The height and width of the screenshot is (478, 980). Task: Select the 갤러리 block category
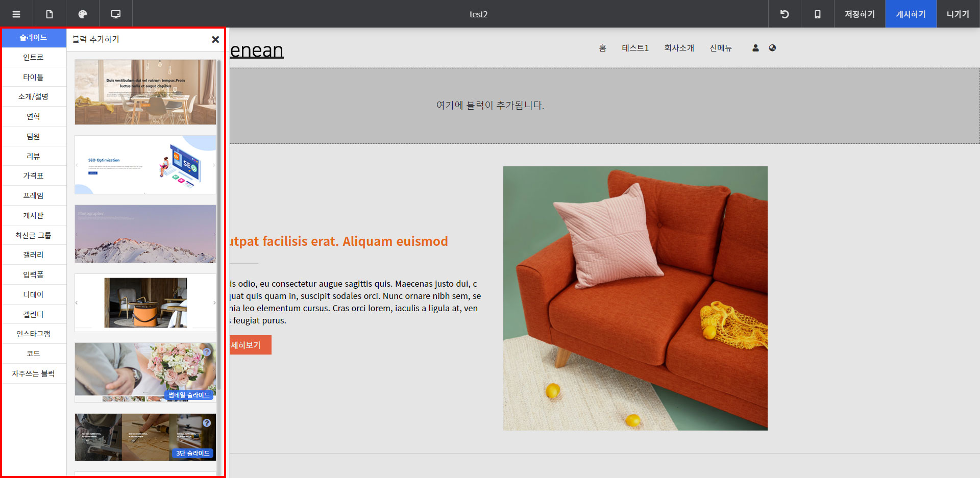pyautogui.click(x=34, y=255)
